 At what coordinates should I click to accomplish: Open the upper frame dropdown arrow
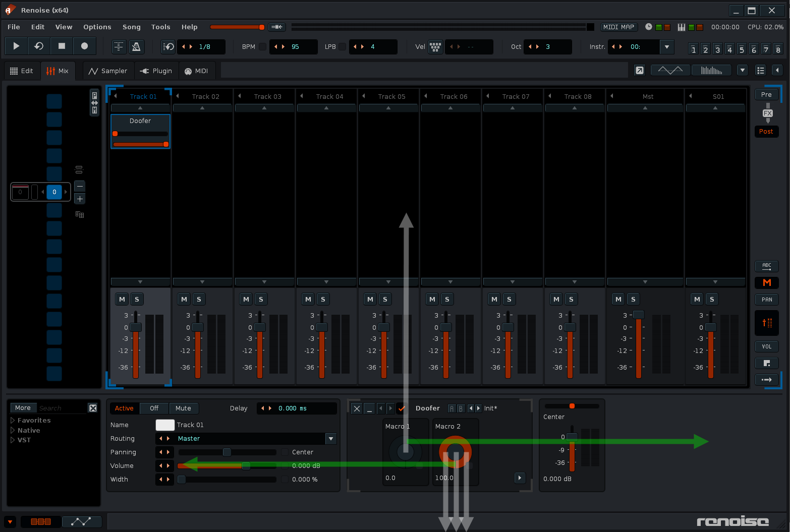pos(743,71)
